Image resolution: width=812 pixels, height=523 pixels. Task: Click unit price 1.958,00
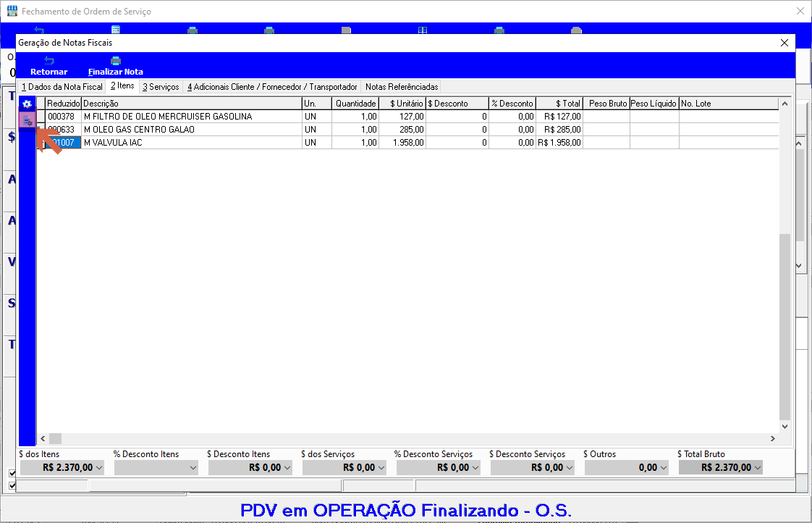pyautogui.click(x=402, y=143)
